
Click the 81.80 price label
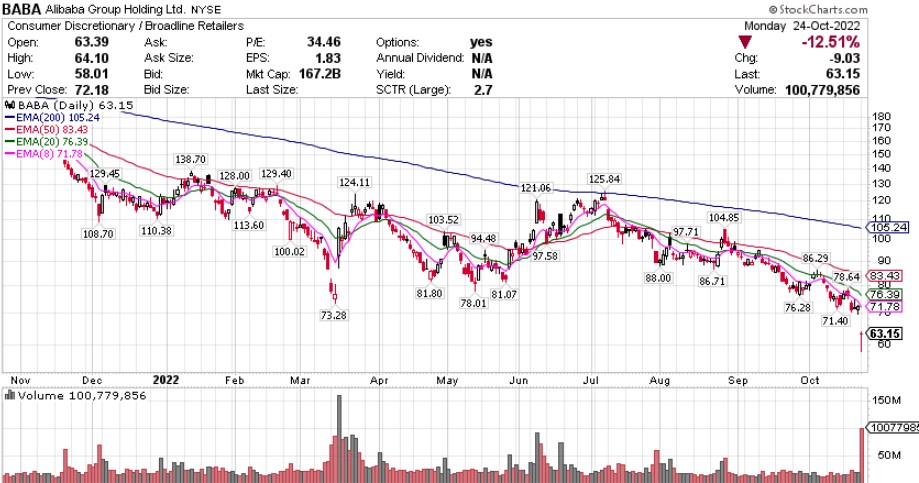[x=429, y=293]
